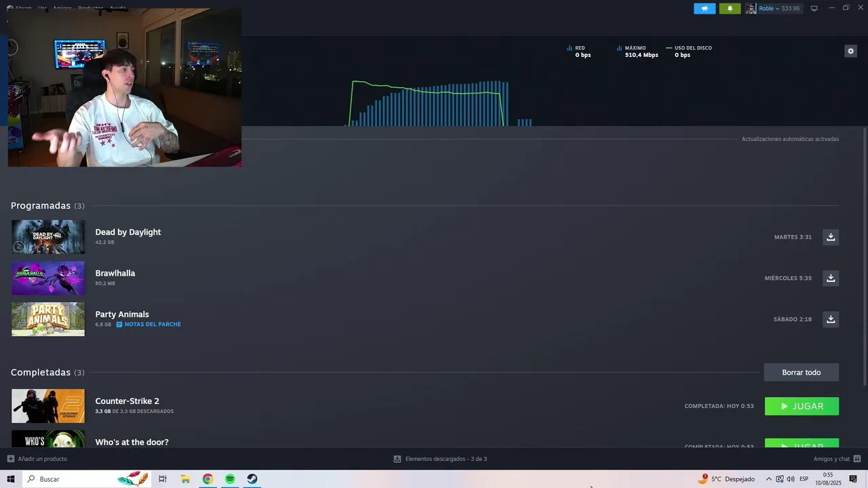Click the SÁBADO 2:18 schedule time
The width and height of the screenshot is (868, 488).
(793, 319)
